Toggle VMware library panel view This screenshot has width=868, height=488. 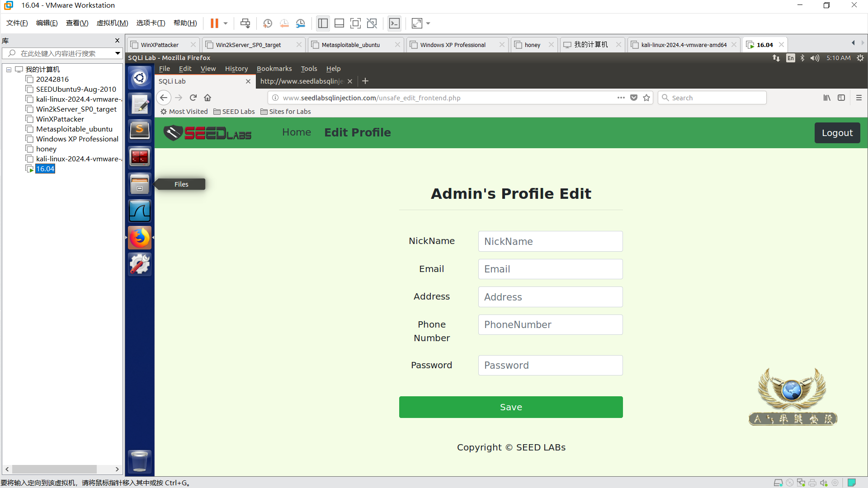[323, 23]
